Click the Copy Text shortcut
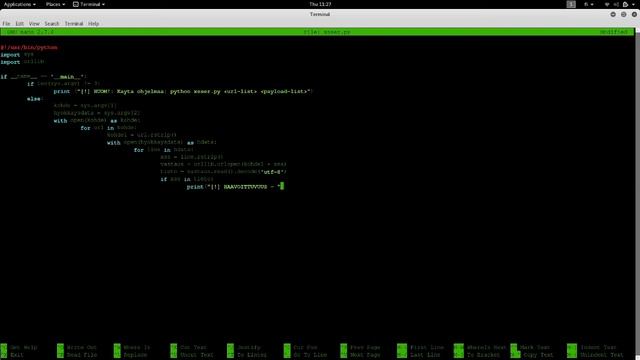 tap(532, 355)
